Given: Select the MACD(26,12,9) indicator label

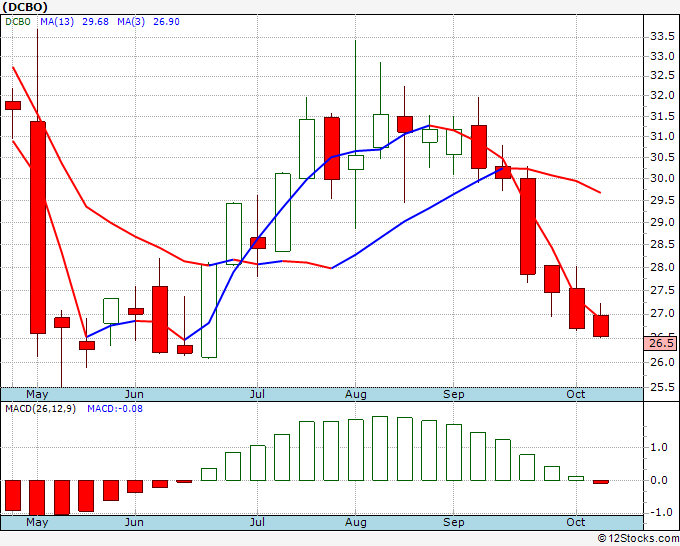Looking at the screenshot, I should tap(40, 409).
